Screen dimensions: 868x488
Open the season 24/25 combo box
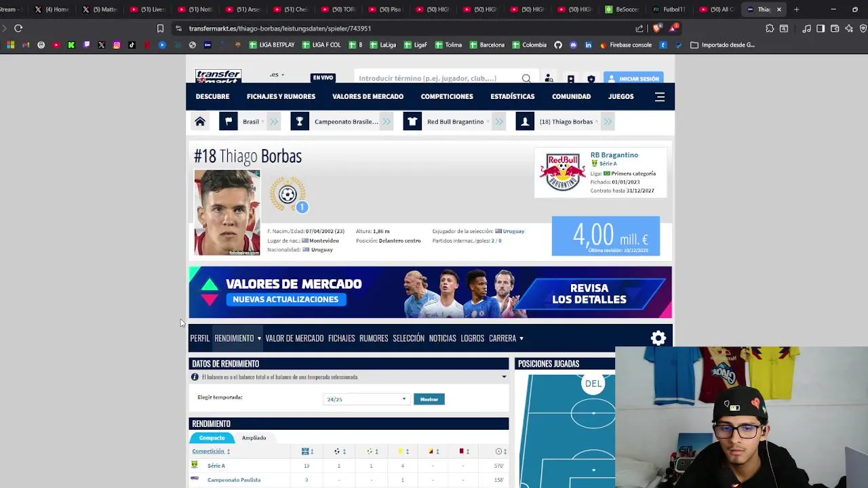click(367, 399)
